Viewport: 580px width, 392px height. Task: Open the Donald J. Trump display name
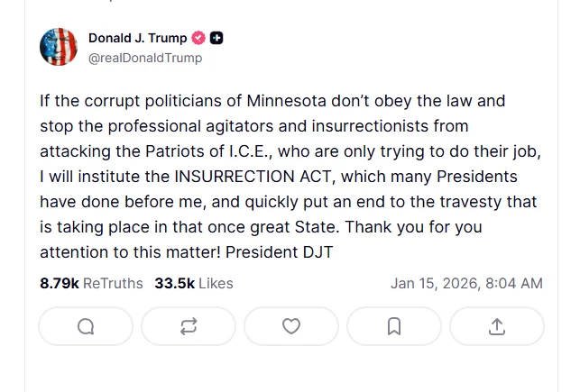(x=137, y=38)
